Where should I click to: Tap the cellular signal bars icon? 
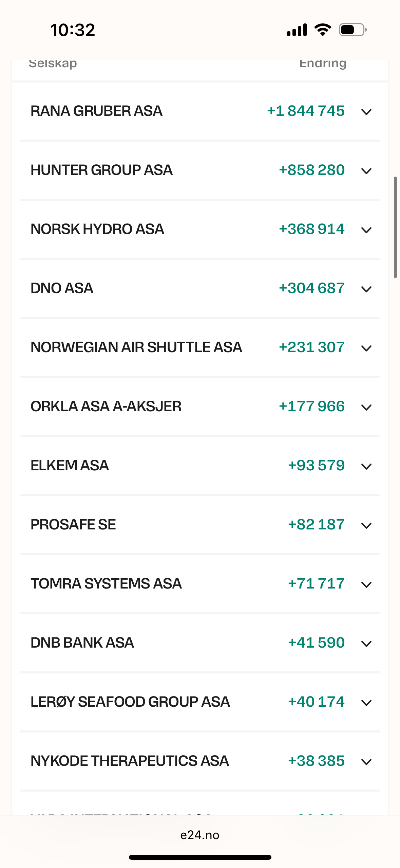click(x=297, y=30)
